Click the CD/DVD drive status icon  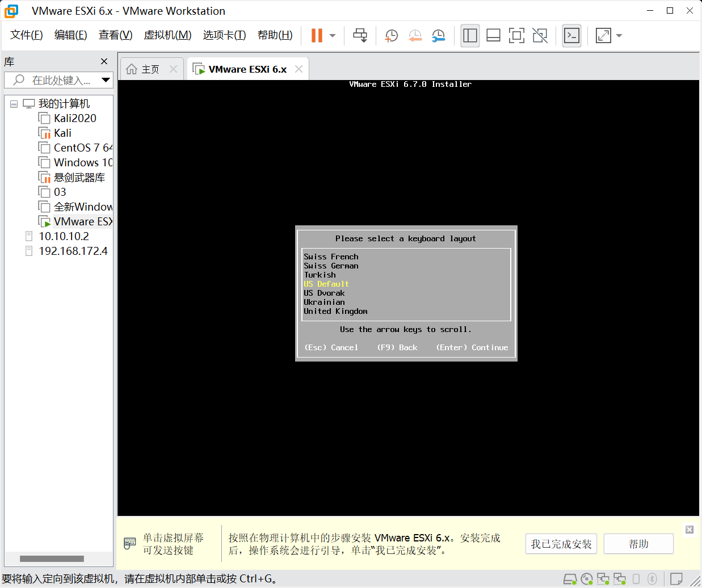click(x=587, y=579)
